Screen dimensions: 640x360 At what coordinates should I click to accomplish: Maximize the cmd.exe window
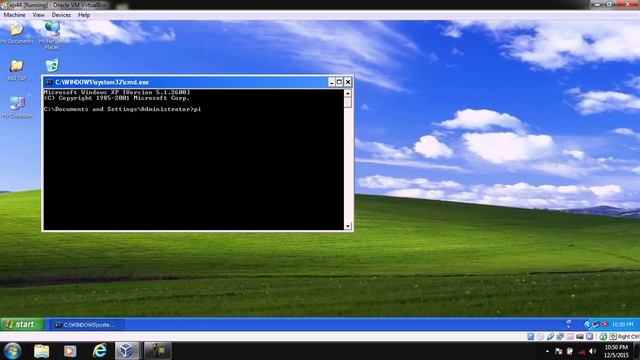339,82
